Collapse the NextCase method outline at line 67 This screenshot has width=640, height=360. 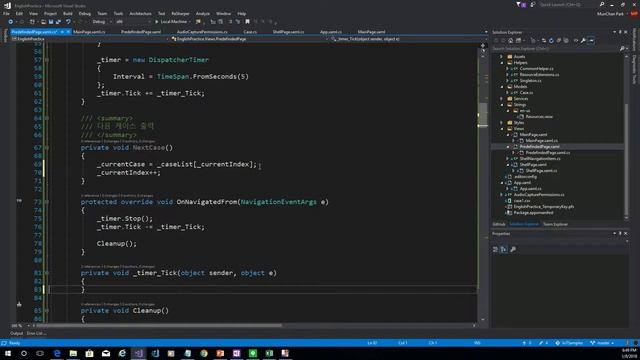(47, 148)
